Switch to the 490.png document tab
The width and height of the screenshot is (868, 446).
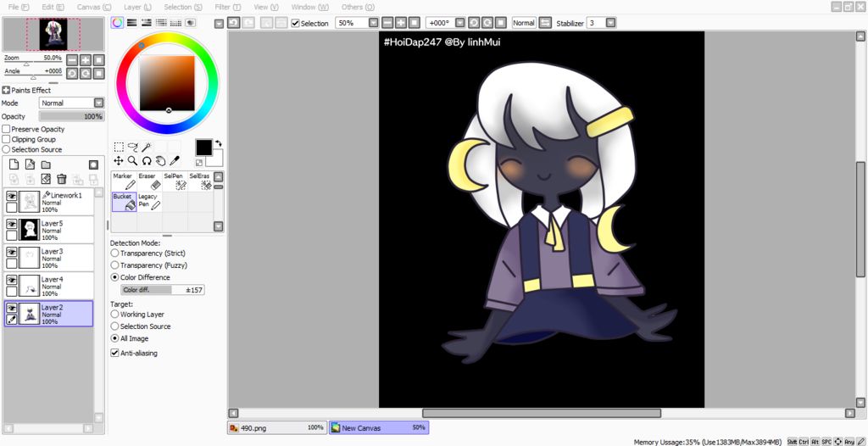point(277,428)
